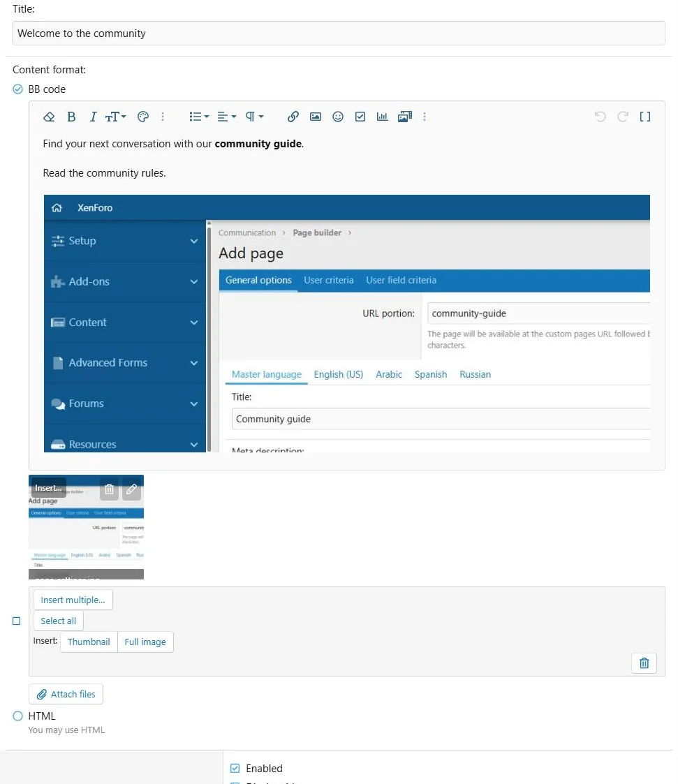Open the smilies emoji picker
The width and height of the screenshot is (678, 784).
[x=338, y=117]
